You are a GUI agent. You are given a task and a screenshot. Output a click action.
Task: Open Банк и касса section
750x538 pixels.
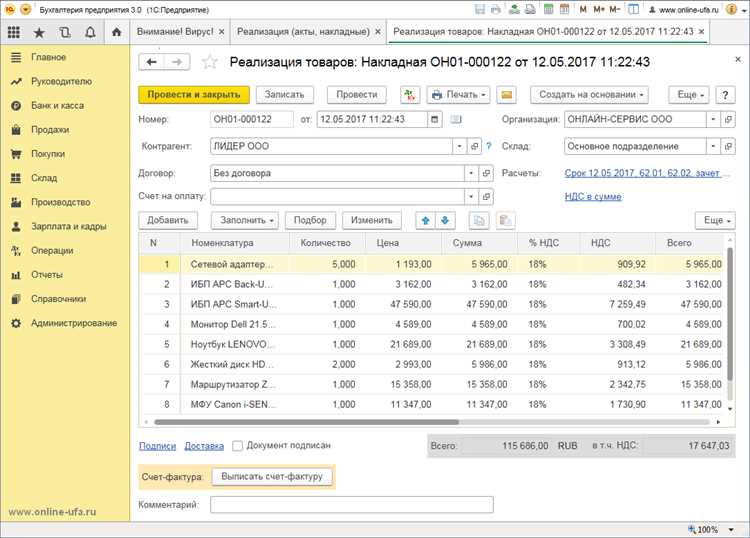coord(57,105)
